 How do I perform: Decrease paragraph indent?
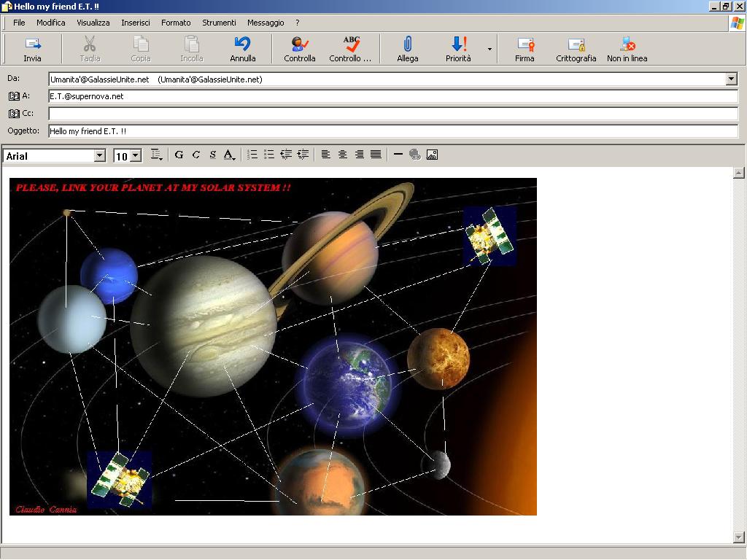[286, 155]
